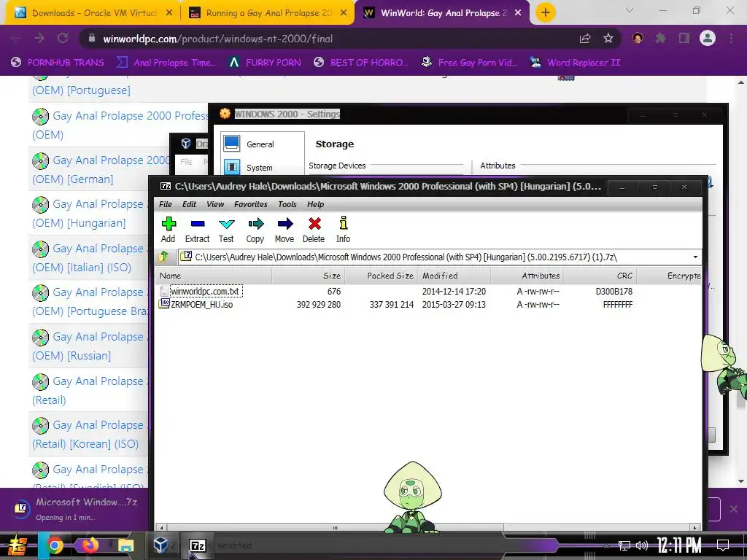
Task: Click the 7z taskbar icon
Action: pyautogui.click(x=197, y=545)
